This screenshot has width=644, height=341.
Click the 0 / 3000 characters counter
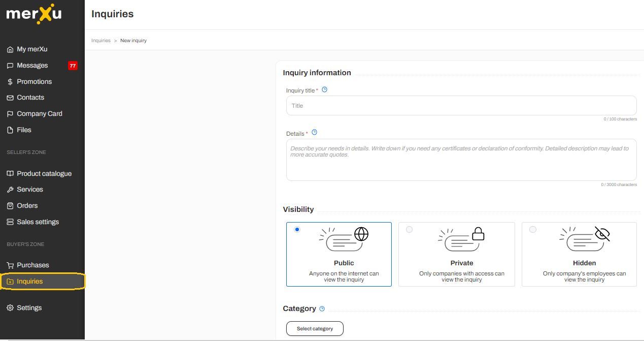(619, 184)
